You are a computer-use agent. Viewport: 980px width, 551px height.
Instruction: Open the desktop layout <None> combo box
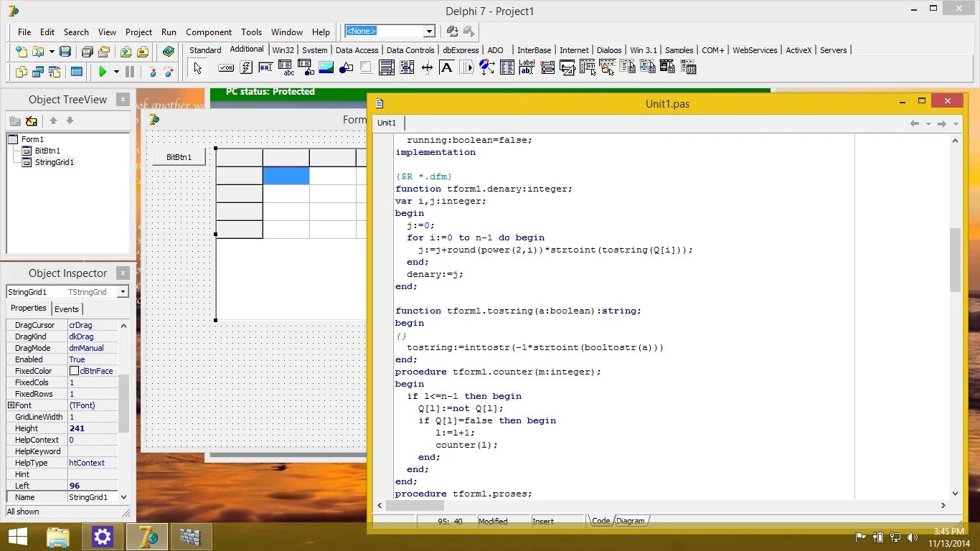(x=390, y=31)
